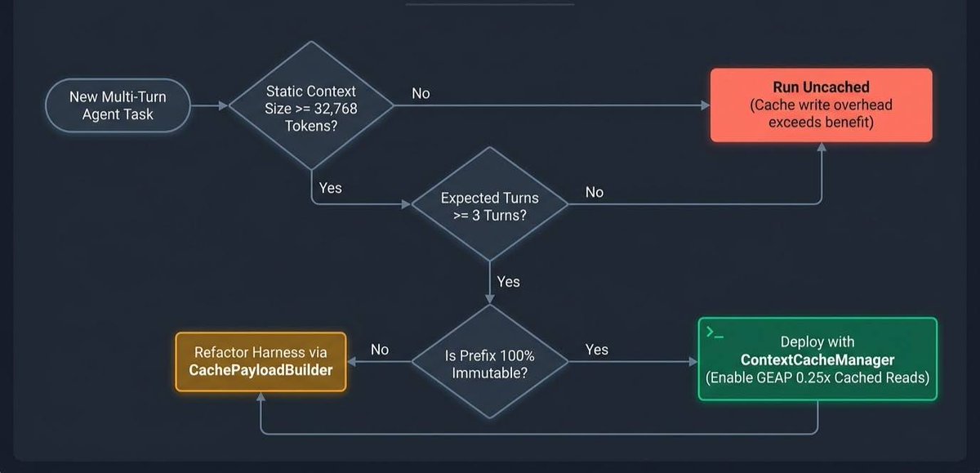The width and height of the screenshot is (980, 473).
Task: Click the 'No' label beside Static Context diamond
Action: (x=421, y=93)
